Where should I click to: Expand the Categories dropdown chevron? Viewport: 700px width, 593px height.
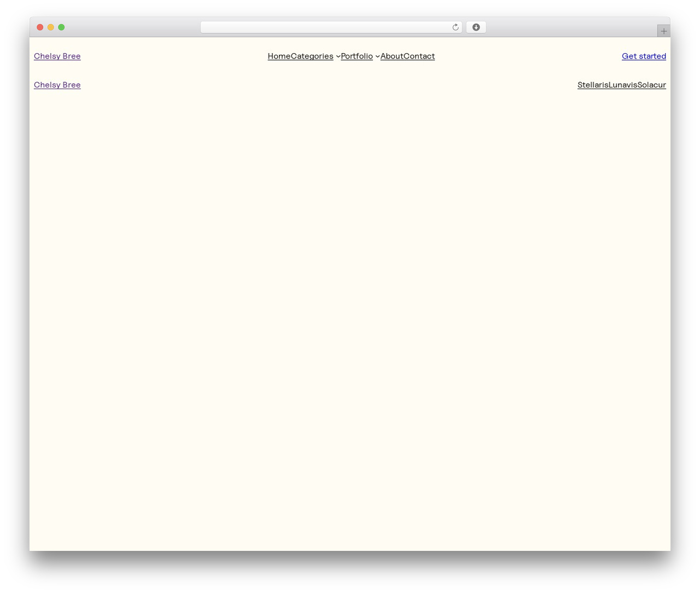pos(338,56)
